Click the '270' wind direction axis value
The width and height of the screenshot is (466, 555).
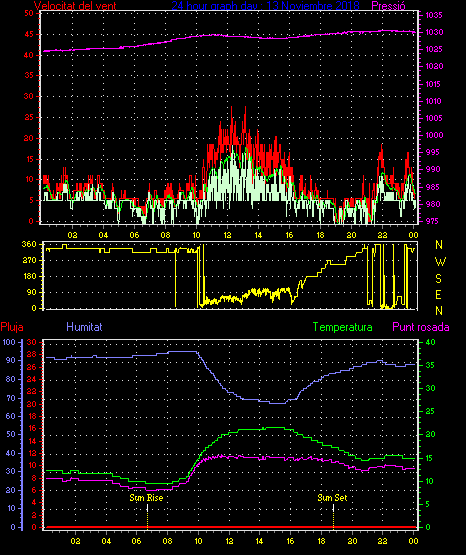(29, 261)
